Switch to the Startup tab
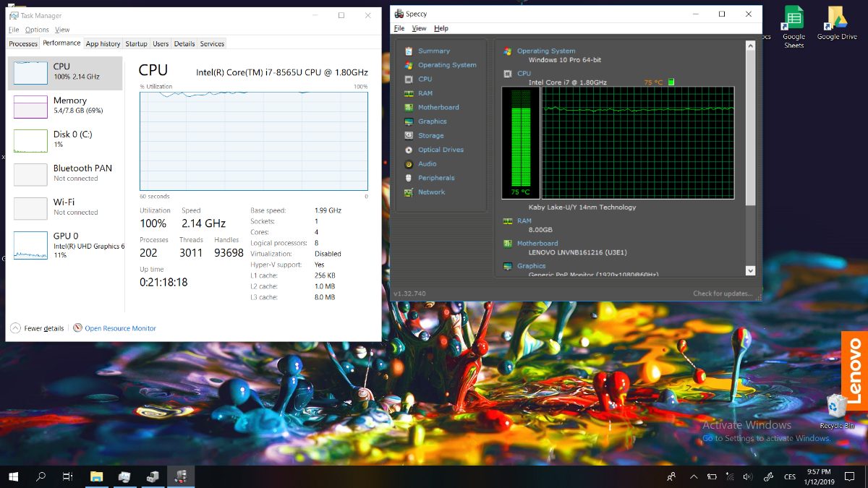The width and height of the screenshot is (868, 488). [136, 43]
